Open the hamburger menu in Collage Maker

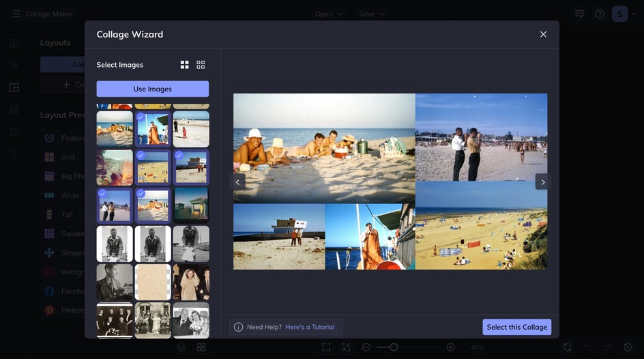16,14
